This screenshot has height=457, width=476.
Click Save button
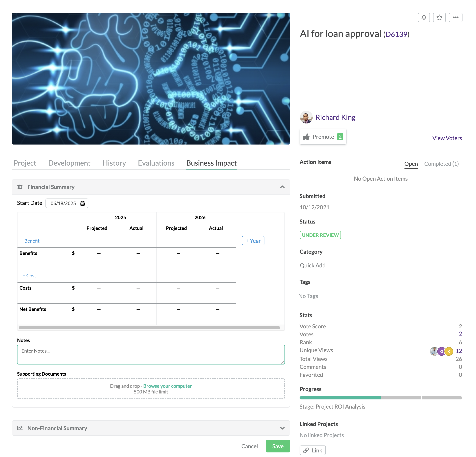(278, 446)
